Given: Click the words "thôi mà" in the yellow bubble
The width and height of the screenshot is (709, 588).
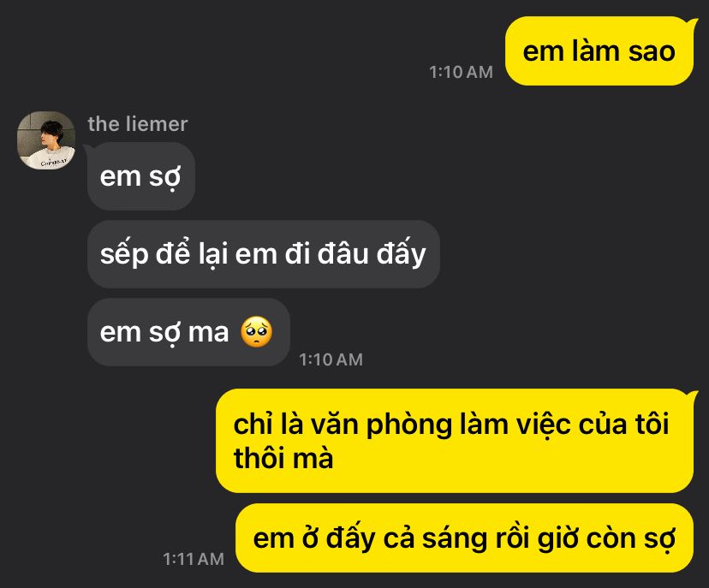Looking at the screenshot, I should pyautogui.click(x=283, y=458).
